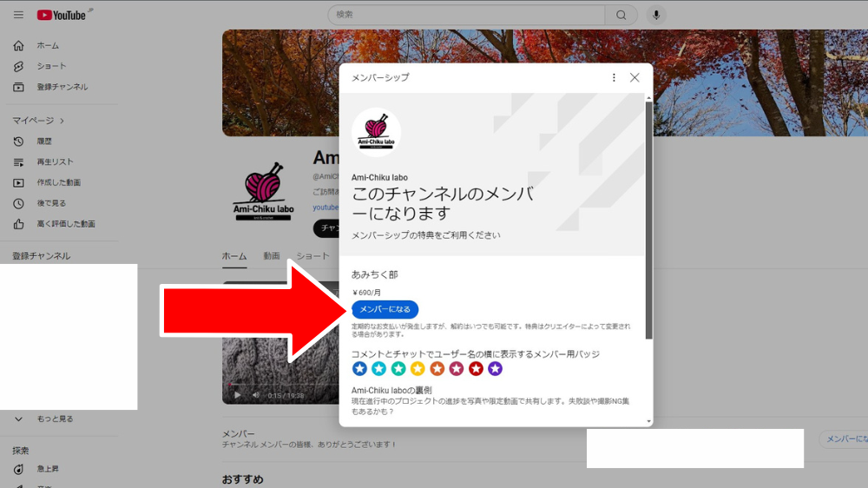Click the おすすめ section heading
The image size is (868, 488).
(x=242, y=479)
